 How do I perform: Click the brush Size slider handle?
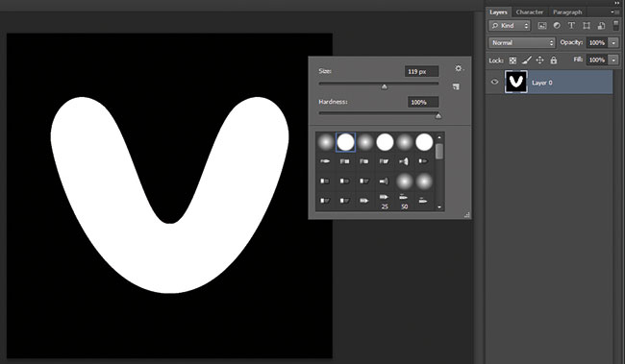[385, 86]
